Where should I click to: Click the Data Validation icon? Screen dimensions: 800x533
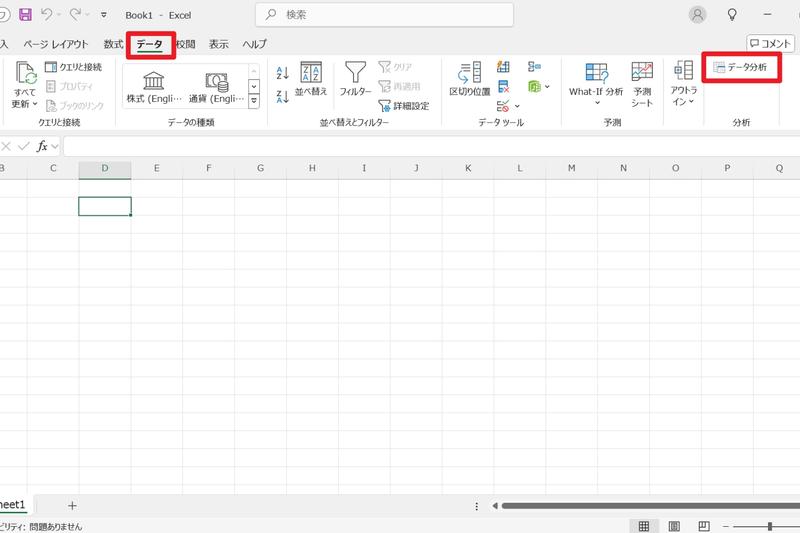(x=503, y=106)
